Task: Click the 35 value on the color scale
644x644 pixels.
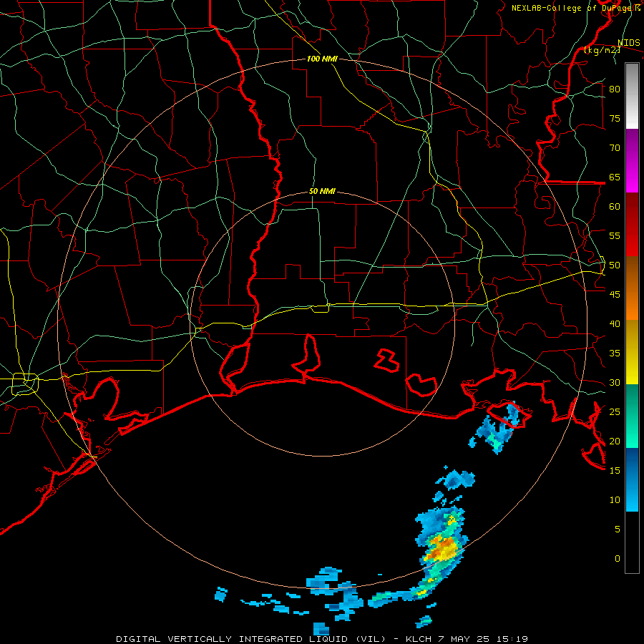Action: [x=615, y=353]
